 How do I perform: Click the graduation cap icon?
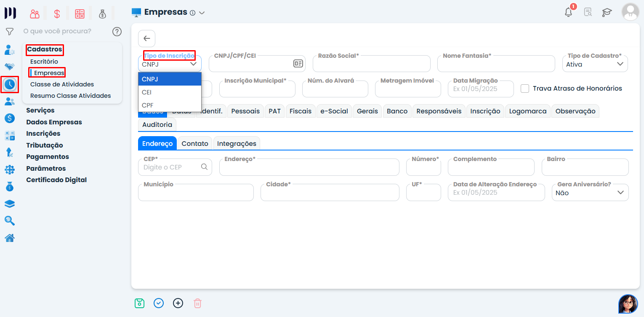pos(607,12)
